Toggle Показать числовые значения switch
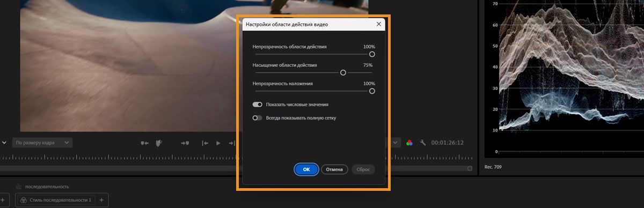 [257, 105]
